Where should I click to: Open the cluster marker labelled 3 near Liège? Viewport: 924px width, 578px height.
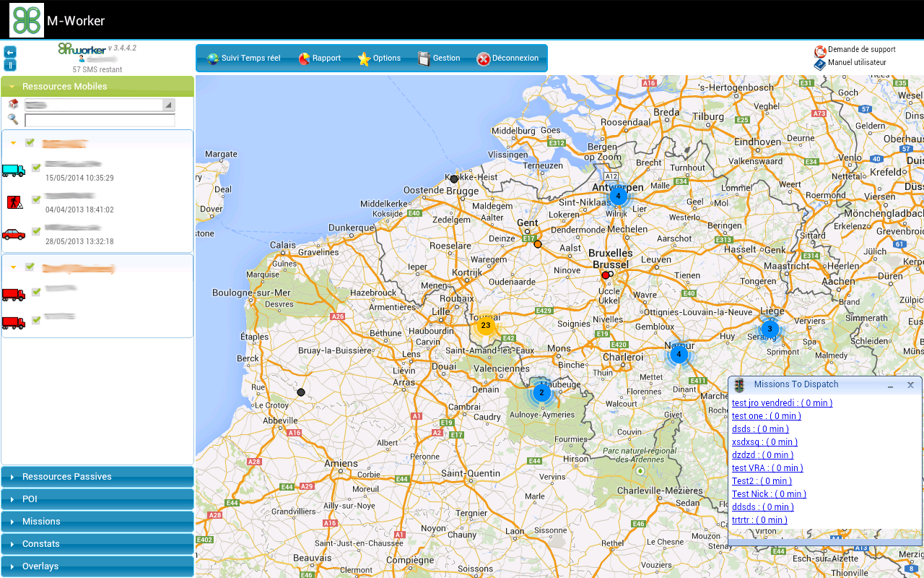770,329
